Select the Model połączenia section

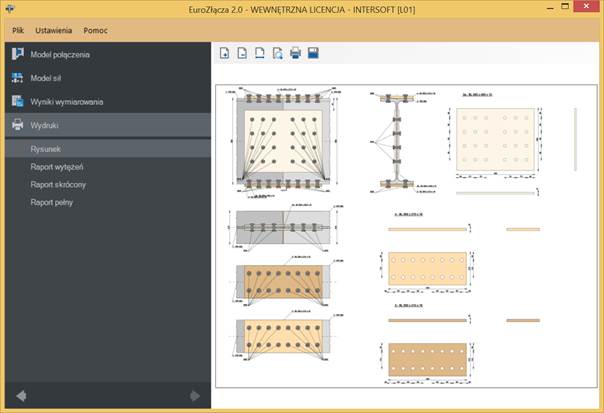(108, 54)
